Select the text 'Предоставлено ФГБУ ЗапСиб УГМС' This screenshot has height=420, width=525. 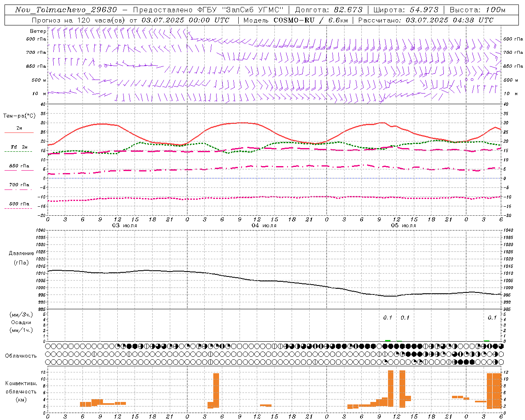(208, 10)
